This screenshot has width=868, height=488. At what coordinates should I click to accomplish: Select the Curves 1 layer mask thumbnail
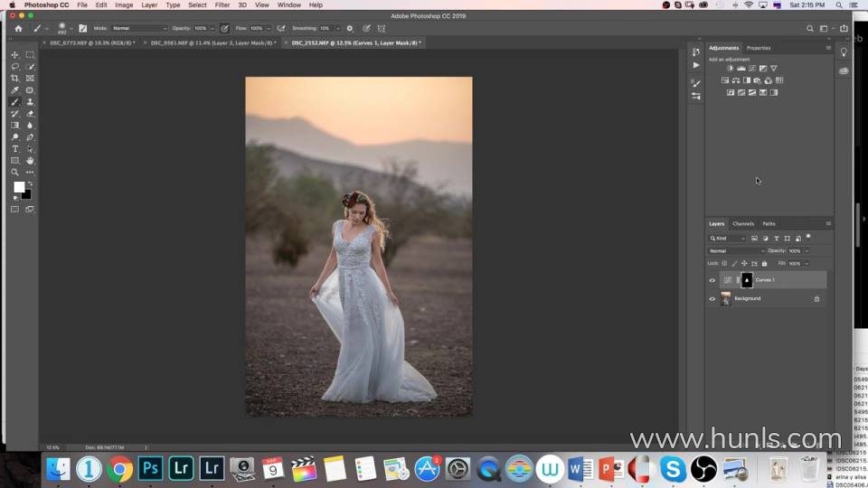747,280
